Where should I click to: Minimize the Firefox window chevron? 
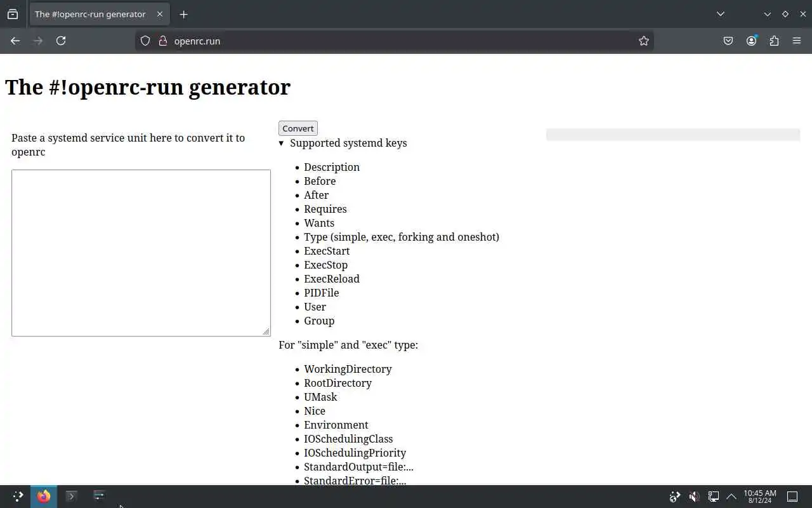pyautogui.click(x=768, y=14)
